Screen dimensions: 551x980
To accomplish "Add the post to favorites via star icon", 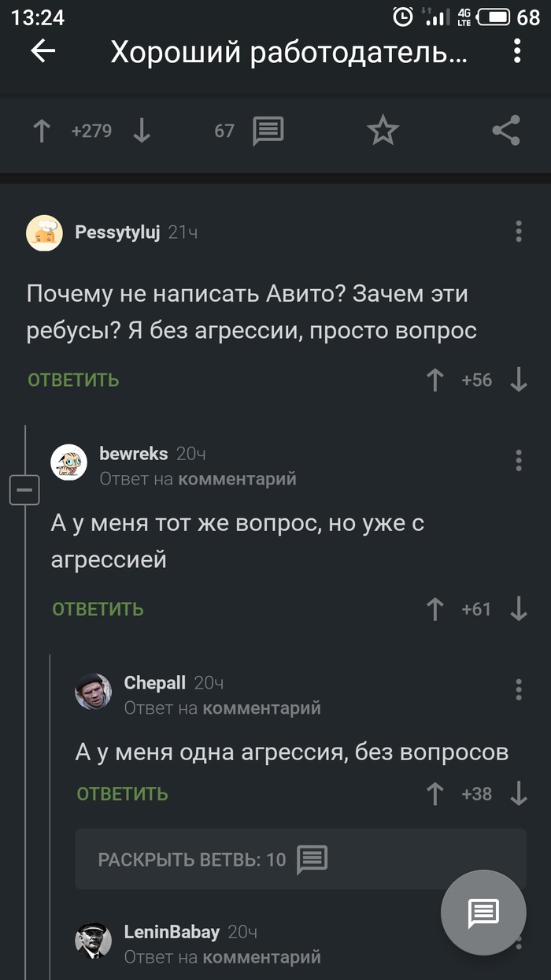I will click(x=383, y=131).
